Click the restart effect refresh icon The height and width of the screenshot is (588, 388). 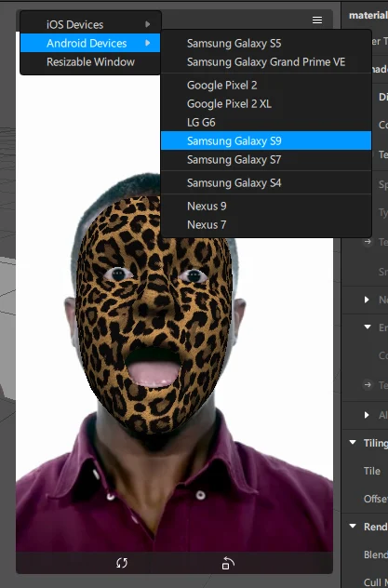pyautogui.click(x=122, y=563)
